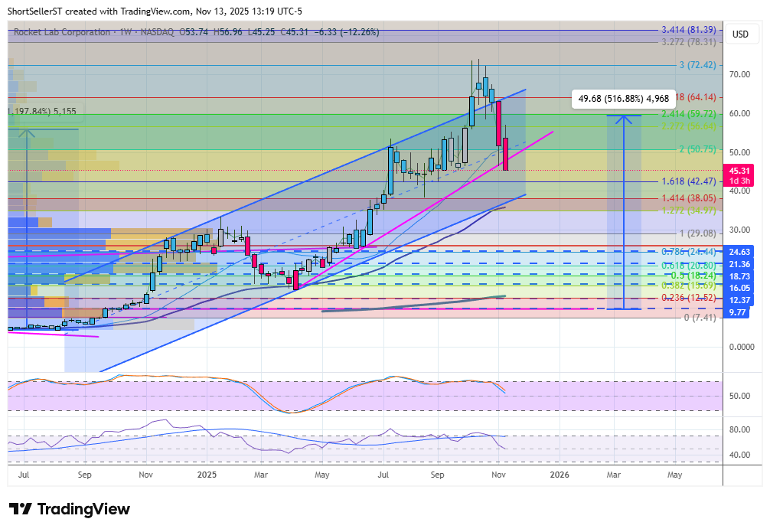Viewport: 770px width, 532px height.
Task: Select the Fibonacci level 0.5 (18.24) label
Action: pos(693,276)
